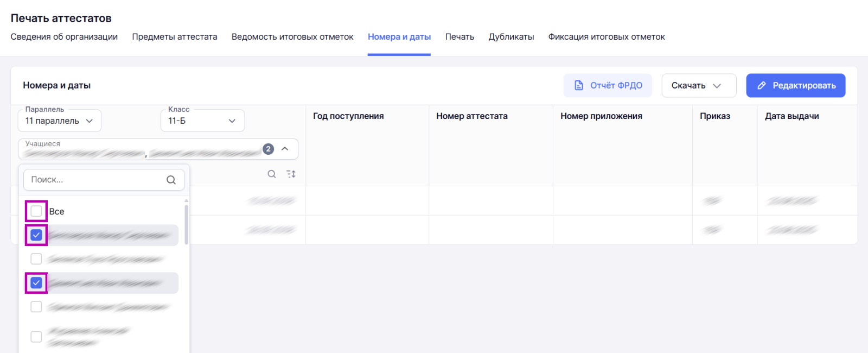Open the Параллель dropdown
868x353 pixels.
pyautogui.click(x=60, y=121)
